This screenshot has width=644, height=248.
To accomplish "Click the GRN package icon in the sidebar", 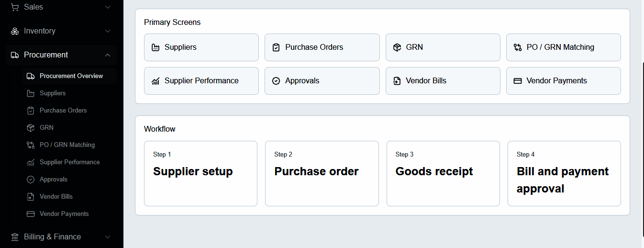I will (31, 128).
